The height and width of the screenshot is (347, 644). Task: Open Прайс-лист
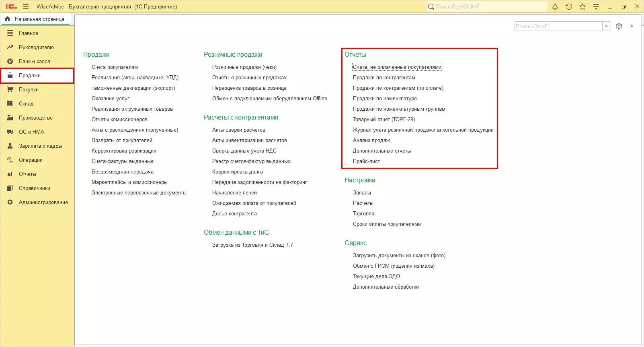point(366,161)
